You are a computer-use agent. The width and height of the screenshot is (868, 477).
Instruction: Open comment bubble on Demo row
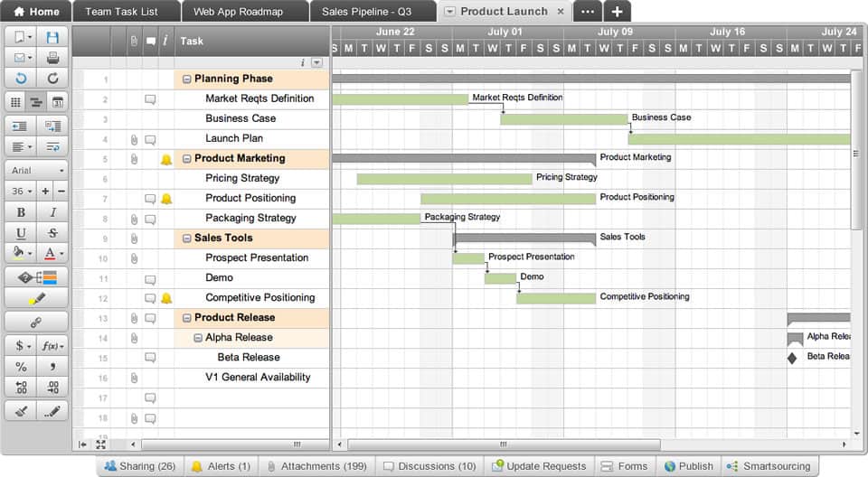tap(150, 278)
